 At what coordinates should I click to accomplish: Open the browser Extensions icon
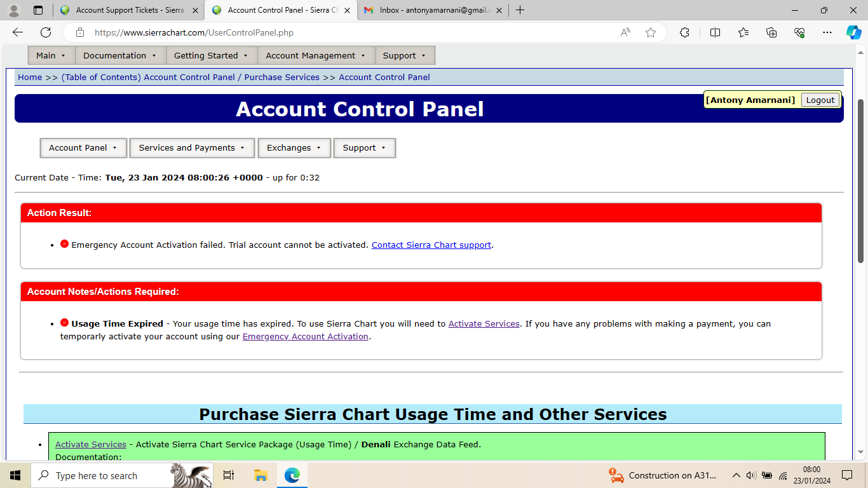tap(684, 32)
